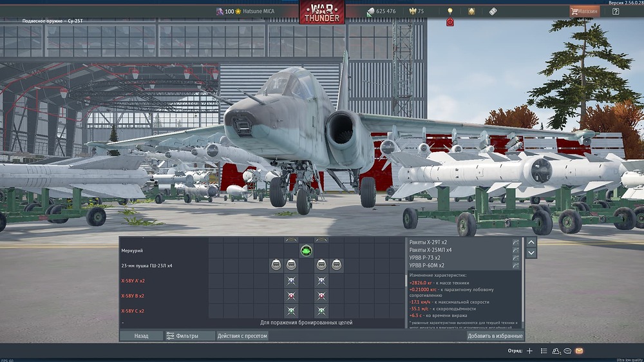This screenshot has width=644, height=362.
Task: Open the gold diamond warbonds icon
Action: (471, 12)
